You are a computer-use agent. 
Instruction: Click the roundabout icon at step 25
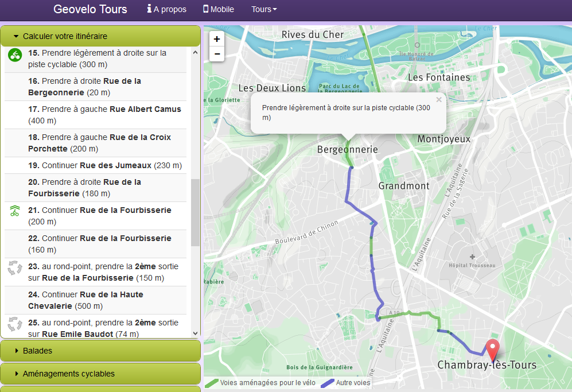(15, 324)
